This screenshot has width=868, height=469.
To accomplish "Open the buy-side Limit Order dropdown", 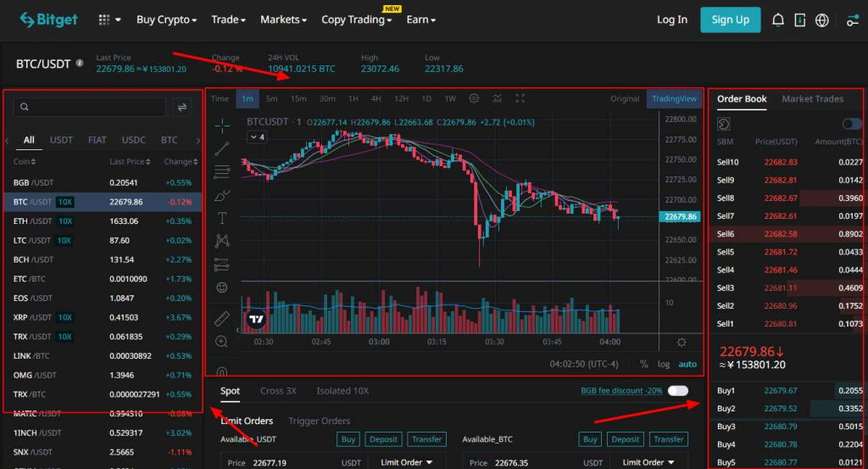I will [x=407, y=462].
